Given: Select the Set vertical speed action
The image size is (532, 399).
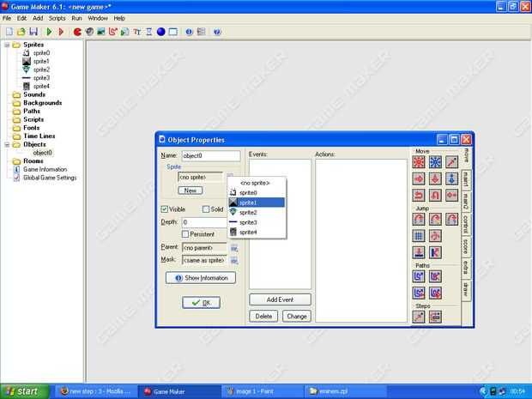Looking at the screenshot, I should (435, 178).
